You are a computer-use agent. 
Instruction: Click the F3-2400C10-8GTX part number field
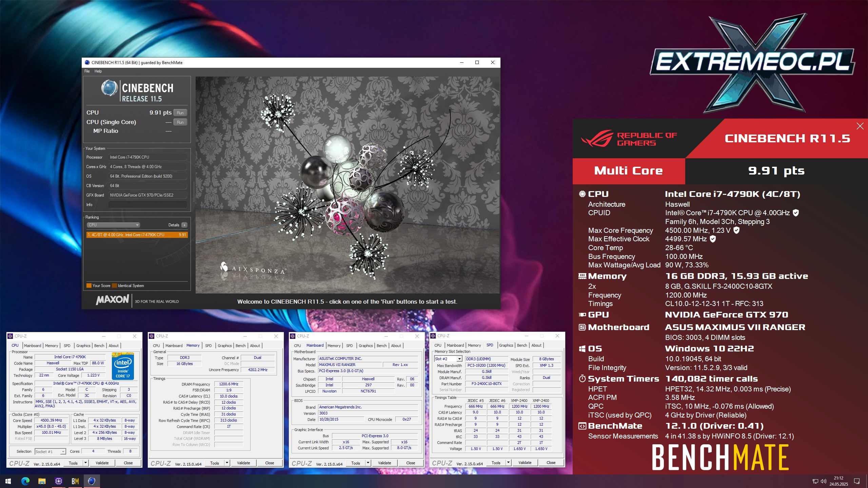click(x=487, y=384)
